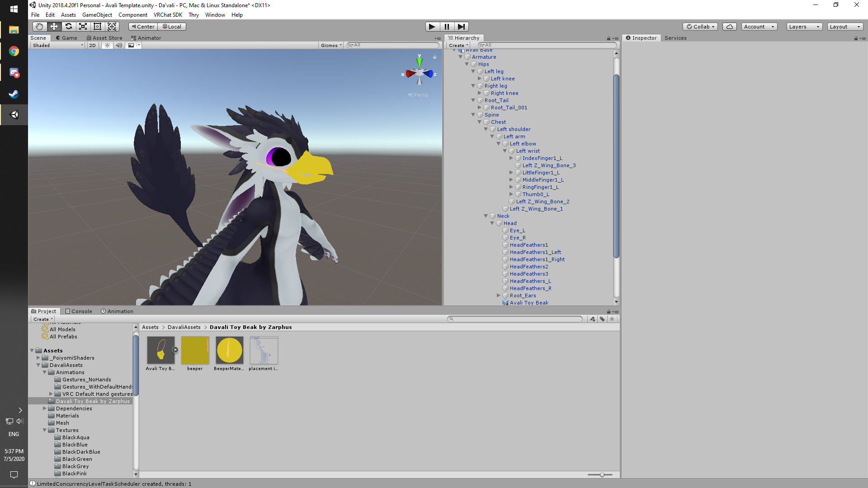Toggle Local handle rotation
The image size is (868, 488).
point(172,27)
